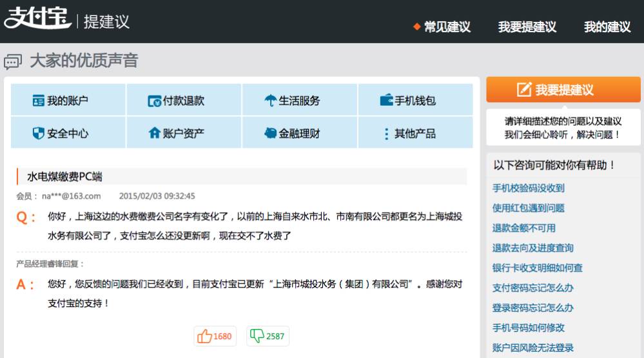The image size is (644, 358).
Task: Upvote by clicking the 1680 count
Action: tap(222, 336)
